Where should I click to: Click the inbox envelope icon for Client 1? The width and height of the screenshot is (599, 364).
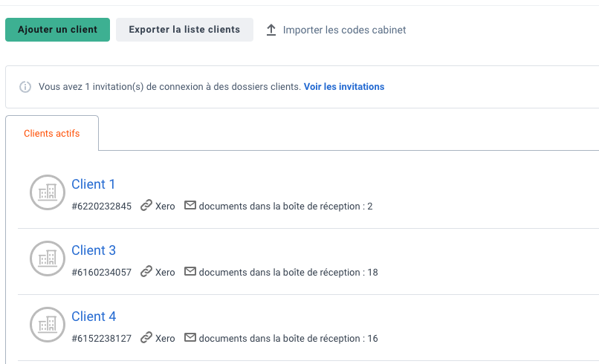pos(190,206)
